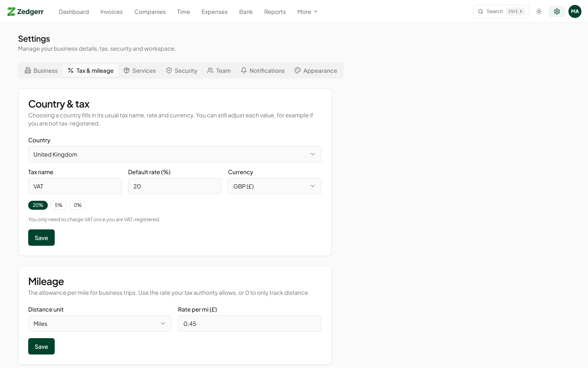Switch to the Appearance tab
588x368 pixels.
click(316, 71)
